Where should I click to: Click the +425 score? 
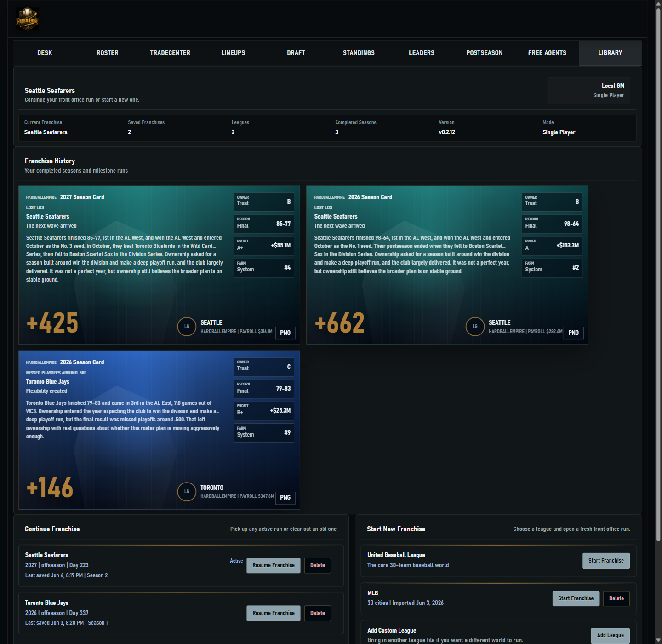(52, 323)
